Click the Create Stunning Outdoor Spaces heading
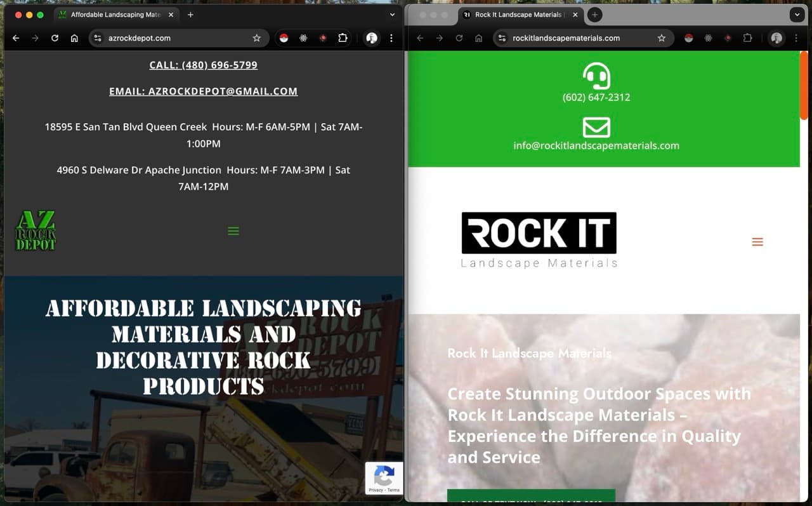Image resolution: width=812 pixels, height=506 pixels. 599,425
